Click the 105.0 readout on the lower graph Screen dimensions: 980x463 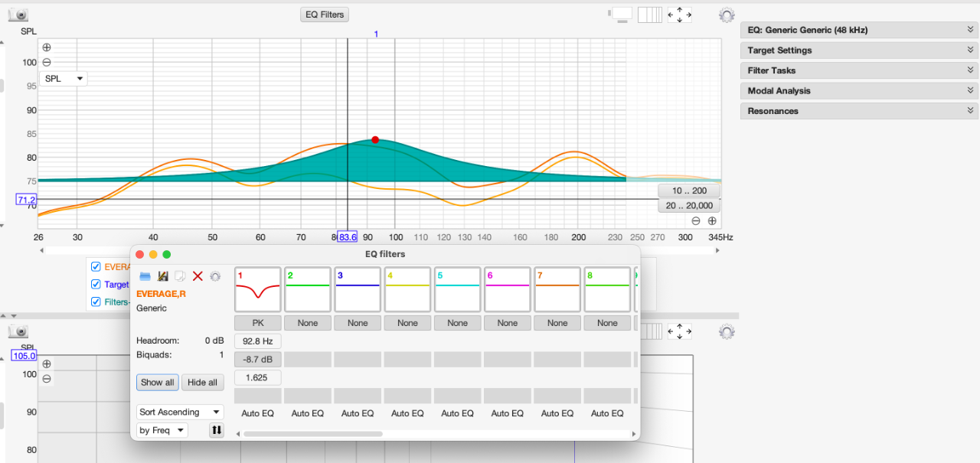tap(23, 356)
